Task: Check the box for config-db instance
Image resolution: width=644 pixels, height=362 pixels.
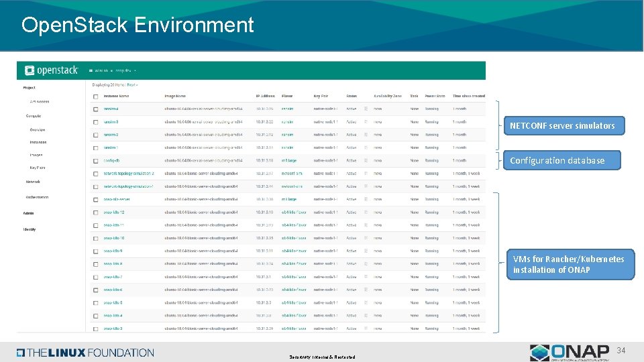Action: pyautogui.click(x=96, y=161)
